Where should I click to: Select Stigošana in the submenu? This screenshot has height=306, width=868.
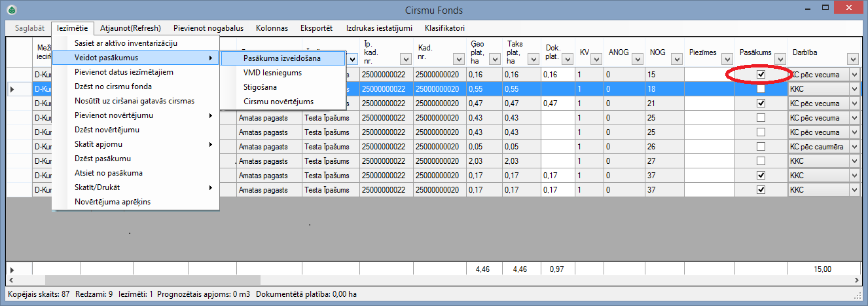point(283,87)
